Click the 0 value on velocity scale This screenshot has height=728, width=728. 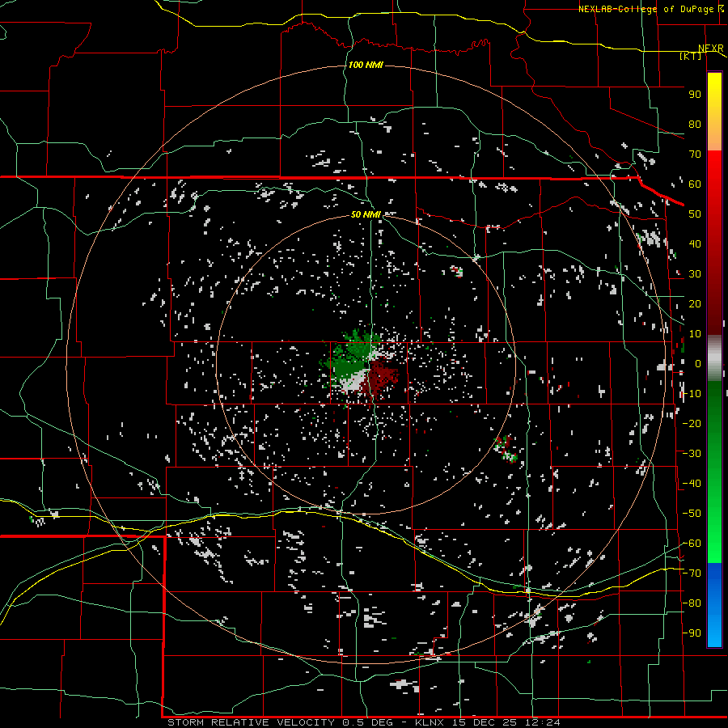[x=698, y=363]
